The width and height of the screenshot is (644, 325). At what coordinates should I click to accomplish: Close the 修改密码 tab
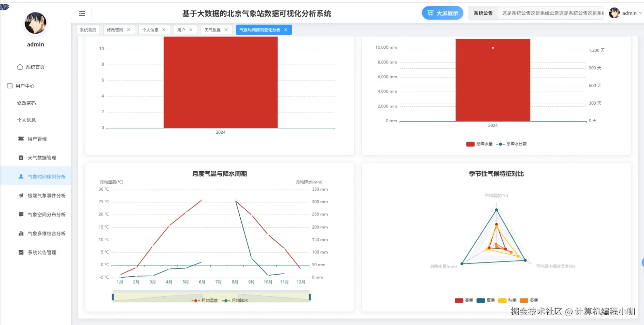(129, 30)
